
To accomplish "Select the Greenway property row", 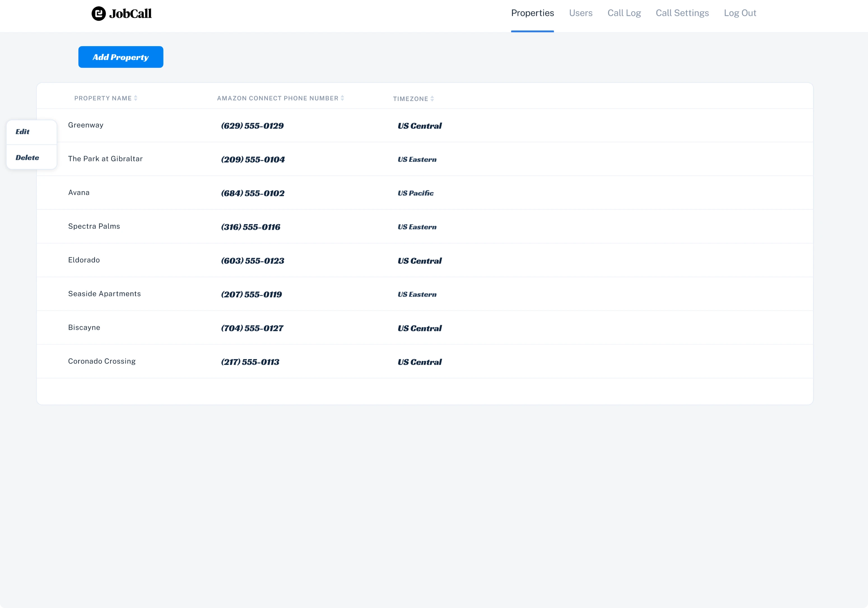I will click(x=85, y=125).
